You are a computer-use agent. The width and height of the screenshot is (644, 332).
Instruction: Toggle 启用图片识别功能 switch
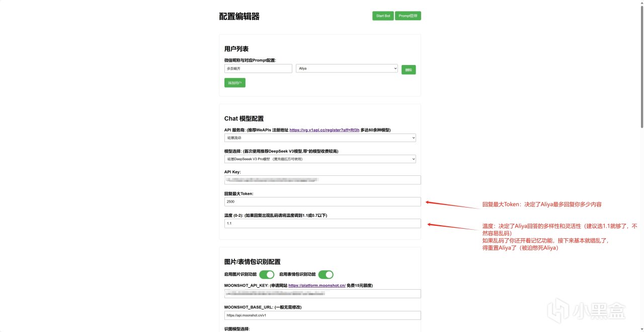[x=267, y=275]
